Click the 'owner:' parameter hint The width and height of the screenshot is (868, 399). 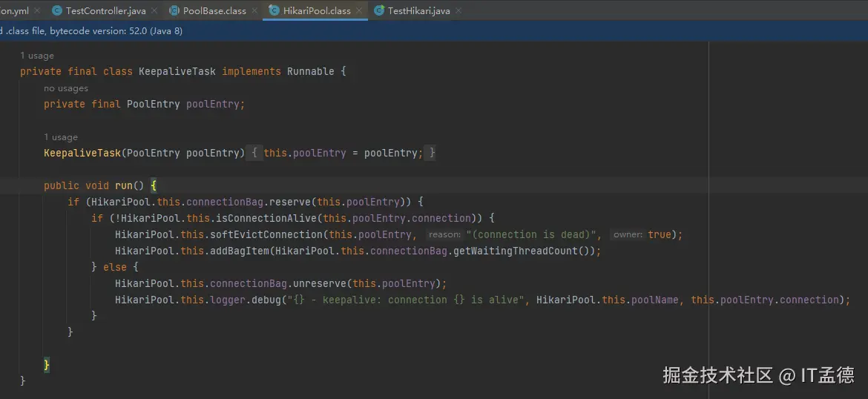tap(628, 234)
